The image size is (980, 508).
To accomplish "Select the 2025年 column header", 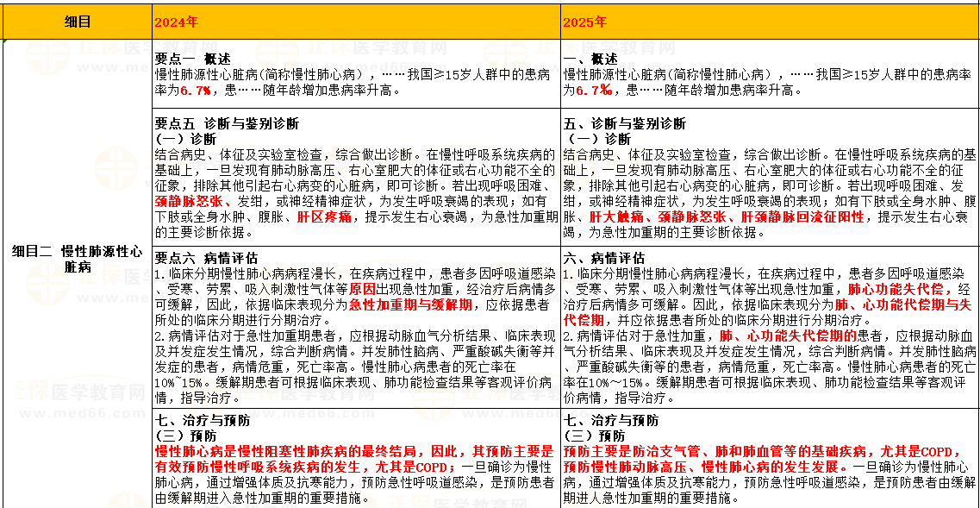I will pyautogui.click(x=584, y=22).
